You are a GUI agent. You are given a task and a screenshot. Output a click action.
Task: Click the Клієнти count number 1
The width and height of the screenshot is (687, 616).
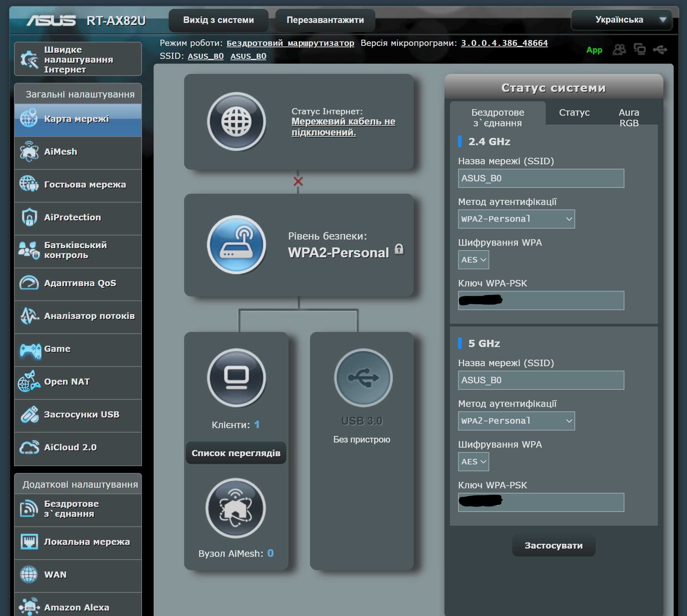[257, 425]
